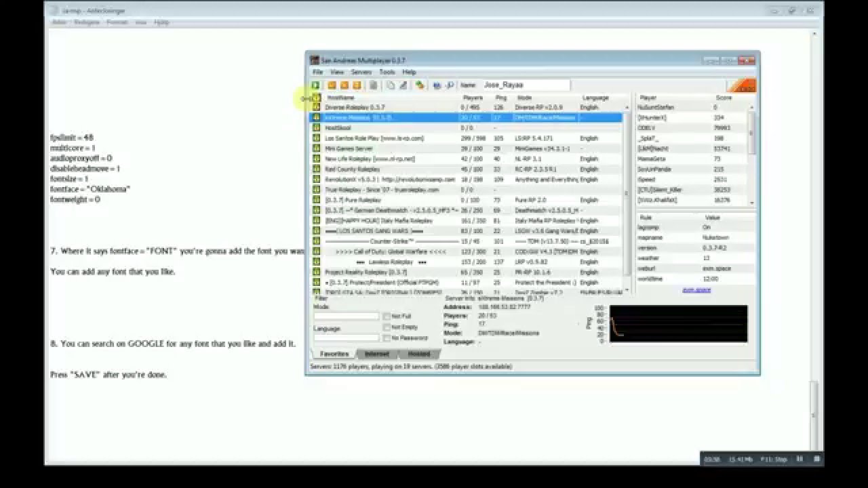Image resolution: width=868 pixels, height=488 pixels.
Task: Click the third orange server toolbar icon
Action: [x=357, y=85]
